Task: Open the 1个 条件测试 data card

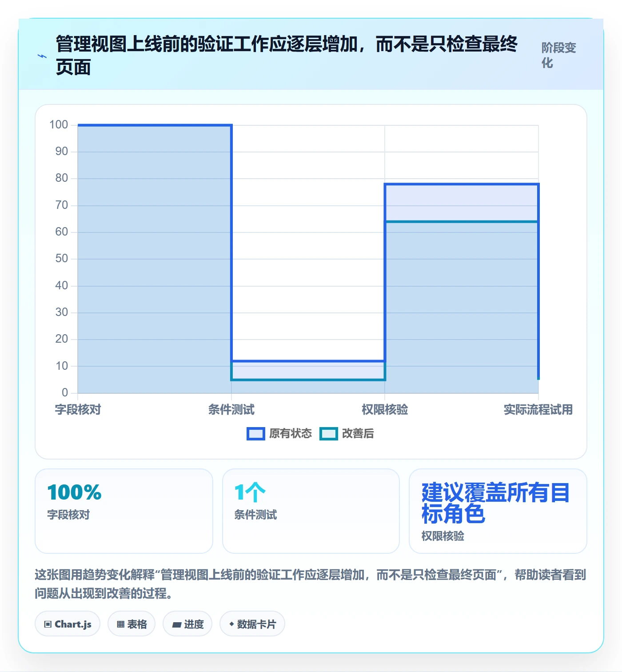Action: pos(311,511)
